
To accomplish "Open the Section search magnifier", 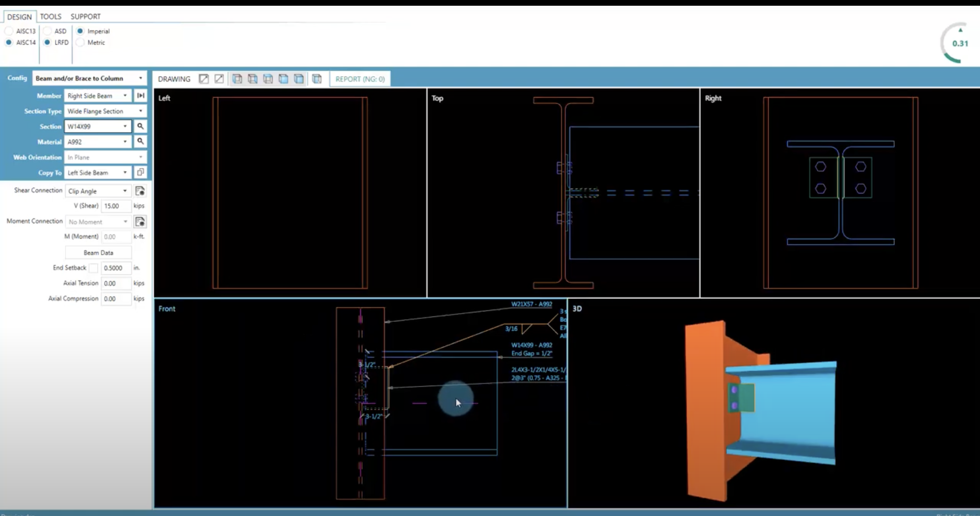I will coord(140,126).
